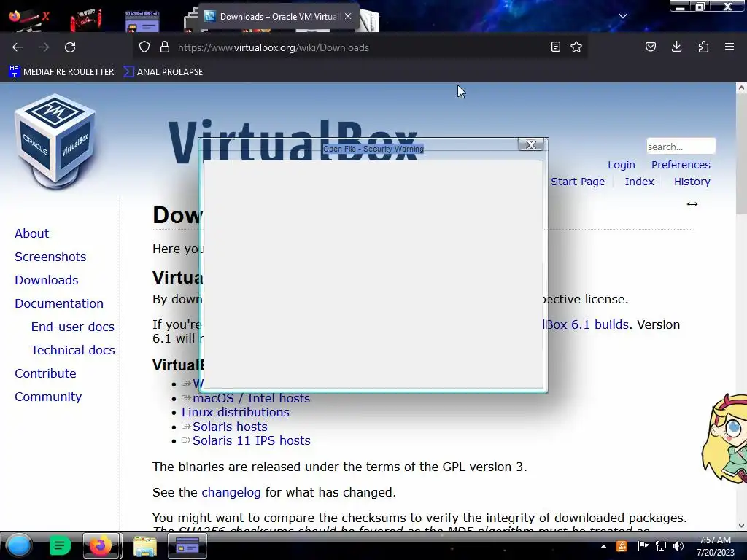747x560 pixels.
Task: Toggle reader view in the address bar
Action: pyautogui.click(x=555, y=47)
